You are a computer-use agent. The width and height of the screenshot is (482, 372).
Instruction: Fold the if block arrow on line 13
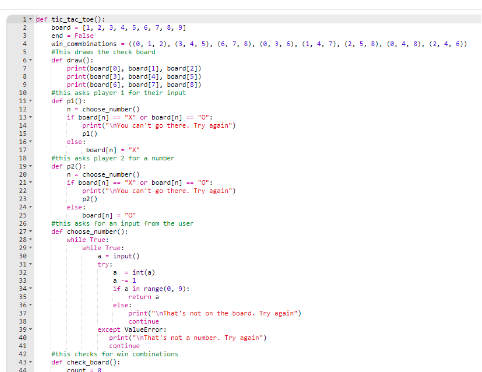(x=31, y=117)
